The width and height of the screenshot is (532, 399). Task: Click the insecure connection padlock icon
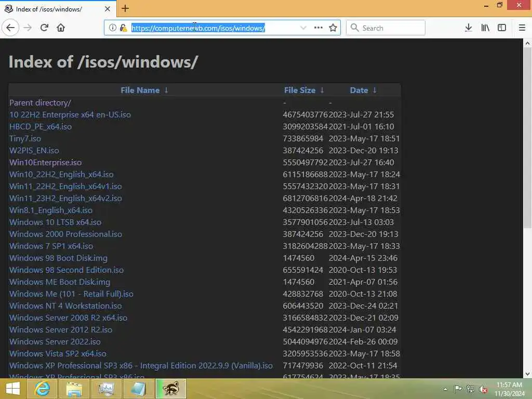124,28
